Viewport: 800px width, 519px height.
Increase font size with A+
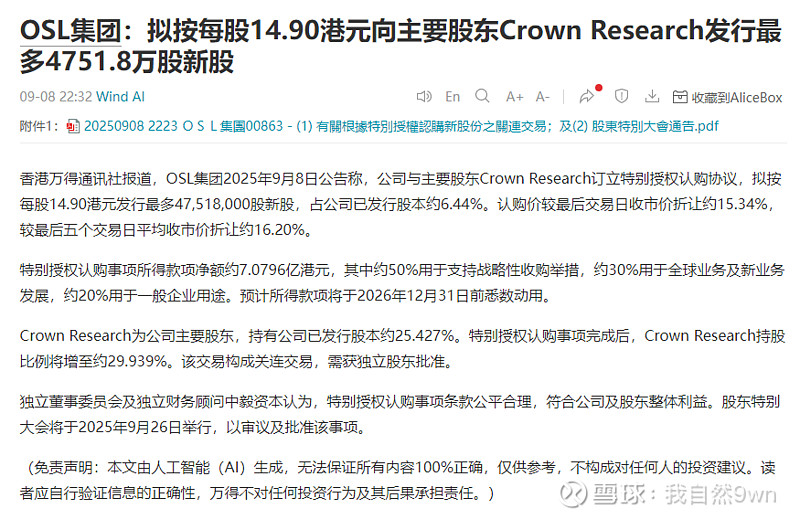coord(514,96)
